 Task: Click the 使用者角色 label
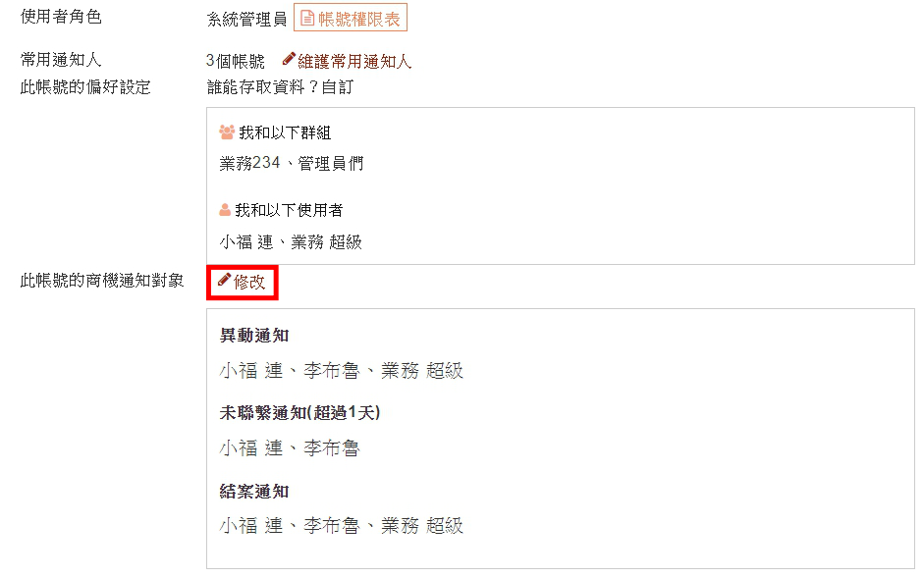(x=61, y=17)
